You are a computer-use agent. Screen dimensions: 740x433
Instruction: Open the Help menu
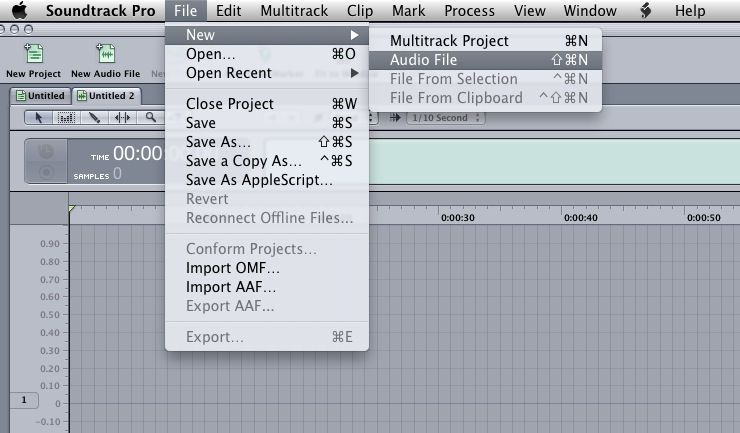point(690,10)
